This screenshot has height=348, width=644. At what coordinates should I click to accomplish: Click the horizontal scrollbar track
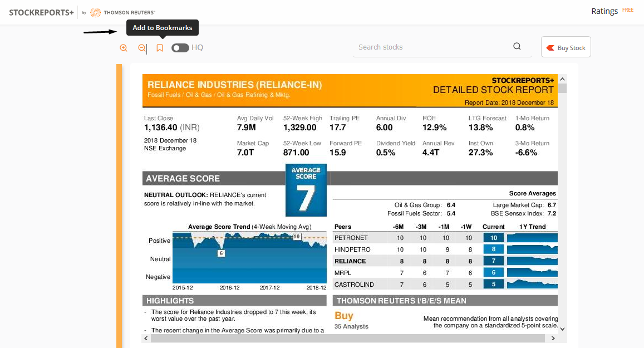(348, 338)
